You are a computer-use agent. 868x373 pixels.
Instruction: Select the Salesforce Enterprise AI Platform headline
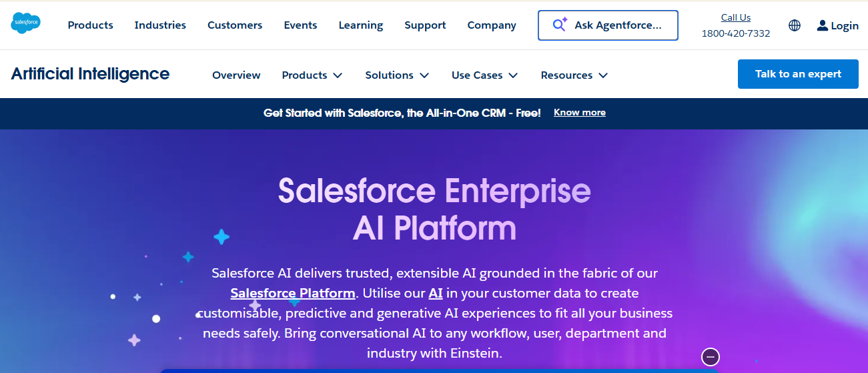[x=434, y=209]
